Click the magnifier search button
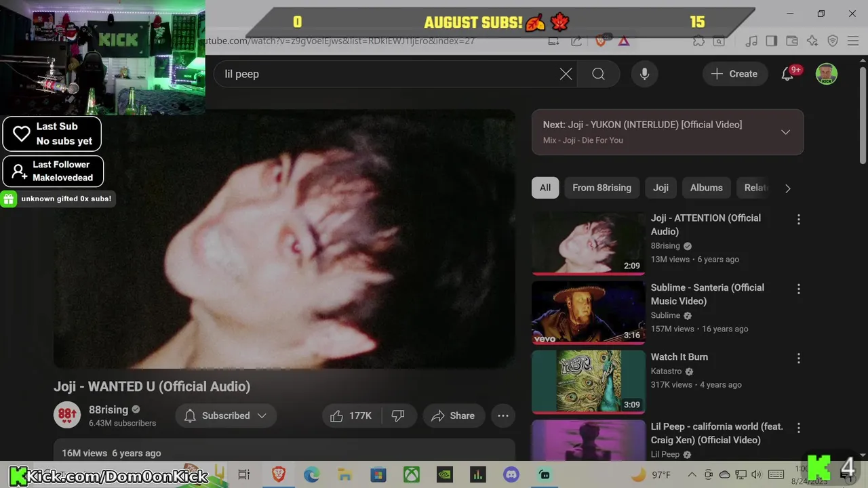 pyautogui.click(x=598, y=74)
